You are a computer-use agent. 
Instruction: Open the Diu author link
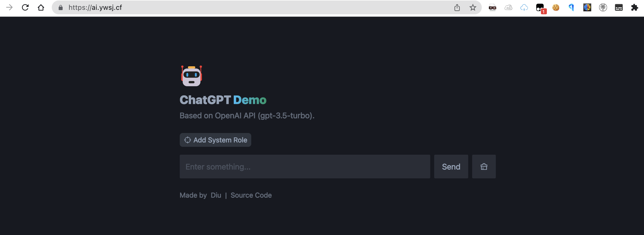pos(216,195)
